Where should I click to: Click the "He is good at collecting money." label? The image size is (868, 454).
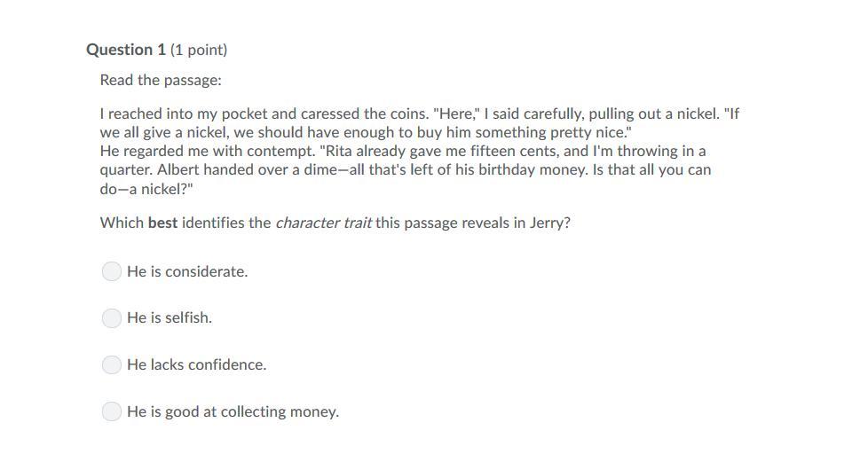tap(233, 411)
